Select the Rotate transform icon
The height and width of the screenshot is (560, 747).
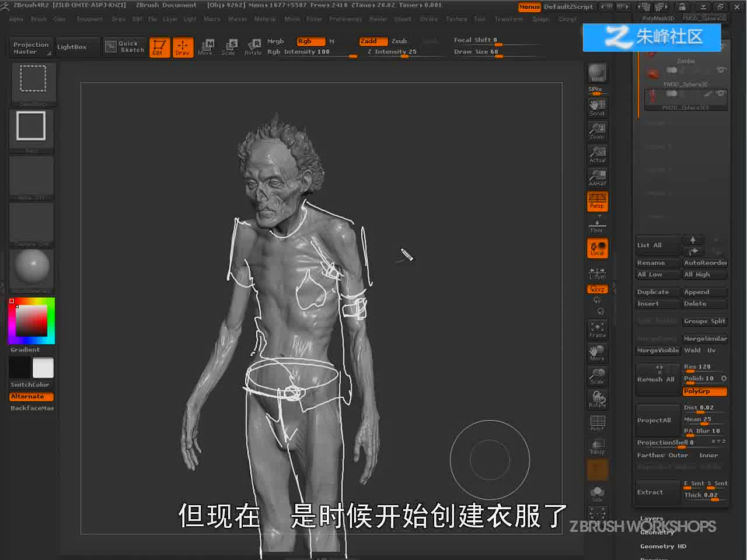point(253,47)
